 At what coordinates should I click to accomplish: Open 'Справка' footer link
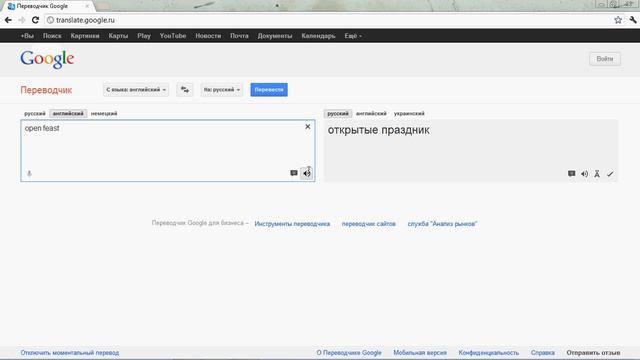click(x=542, y=353)
